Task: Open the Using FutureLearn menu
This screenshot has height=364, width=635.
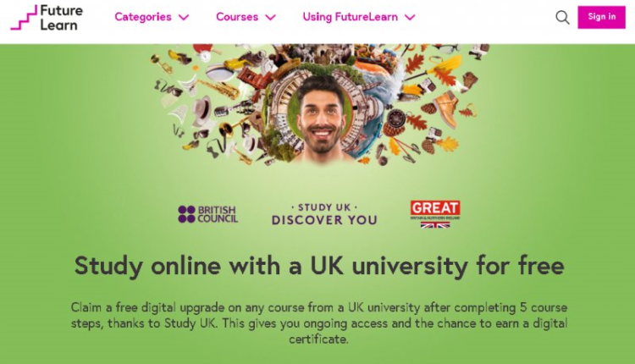Action: [359, 17]
